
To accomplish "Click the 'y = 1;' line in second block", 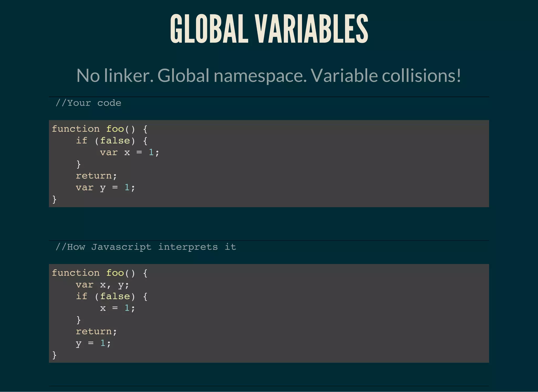I will [x=93, y=343].
